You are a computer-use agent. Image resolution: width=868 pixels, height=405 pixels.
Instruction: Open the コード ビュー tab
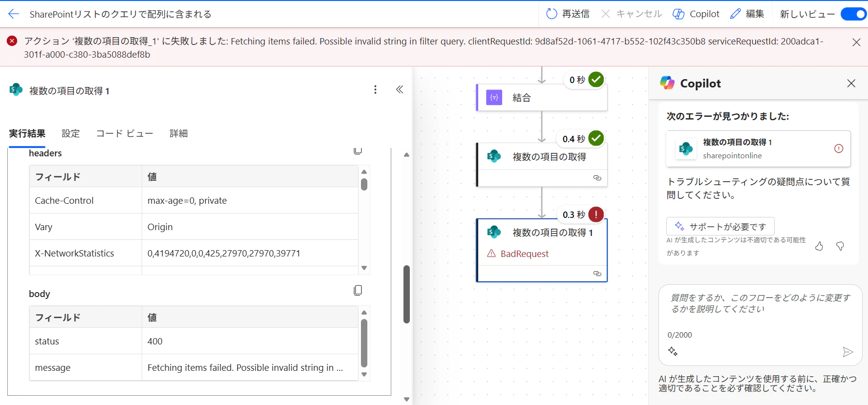(125, 133)
